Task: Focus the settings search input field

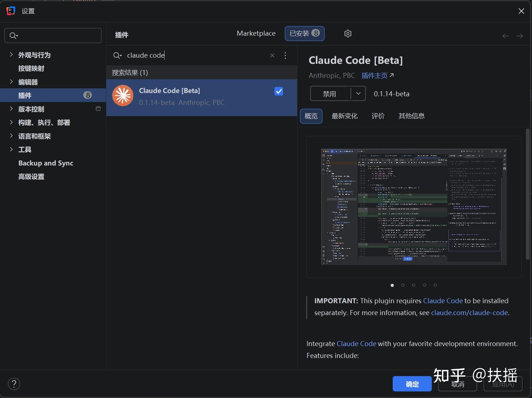Action: coord(53,36)
